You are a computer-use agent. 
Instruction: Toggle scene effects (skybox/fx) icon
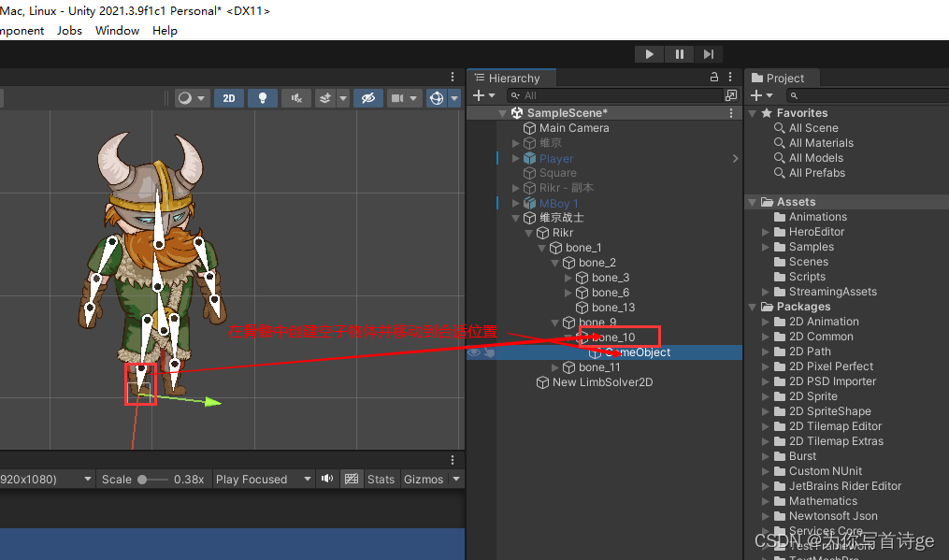pos(325,98)
